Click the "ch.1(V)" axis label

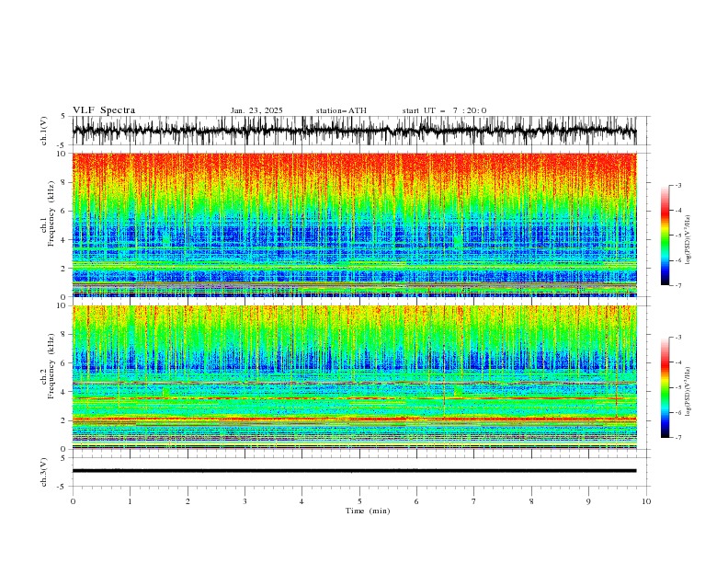pos(44,131)
